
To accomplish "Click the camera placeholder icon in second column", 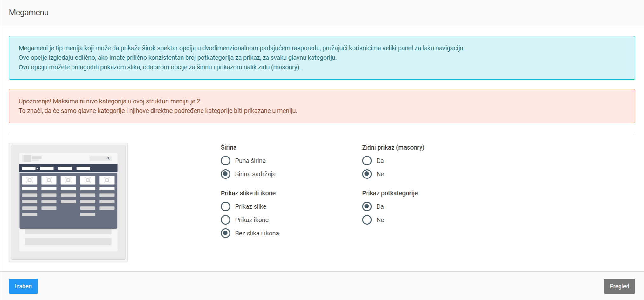I will click(x=49, y=179).
